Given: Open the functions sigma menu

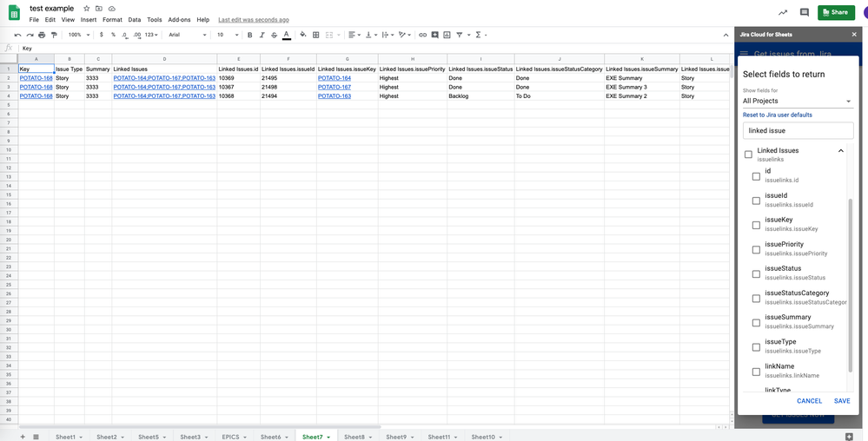Looking at the screenshot, I should [x=478, y=35].
